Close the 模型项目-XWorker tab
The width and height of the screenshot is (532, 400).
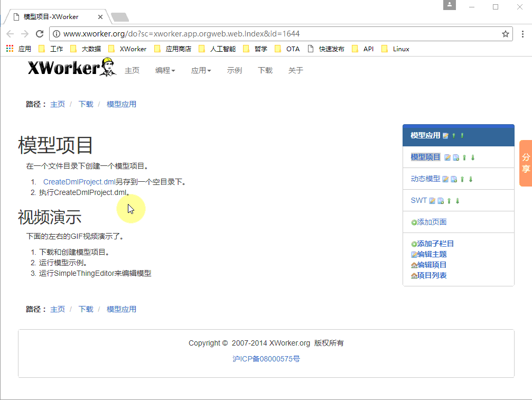[100, 16]
